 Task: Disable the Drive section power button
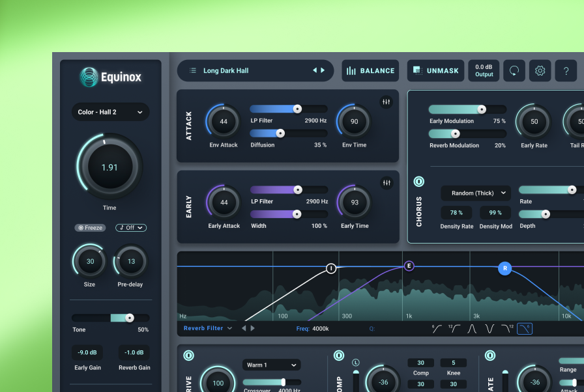coord(189,356)
